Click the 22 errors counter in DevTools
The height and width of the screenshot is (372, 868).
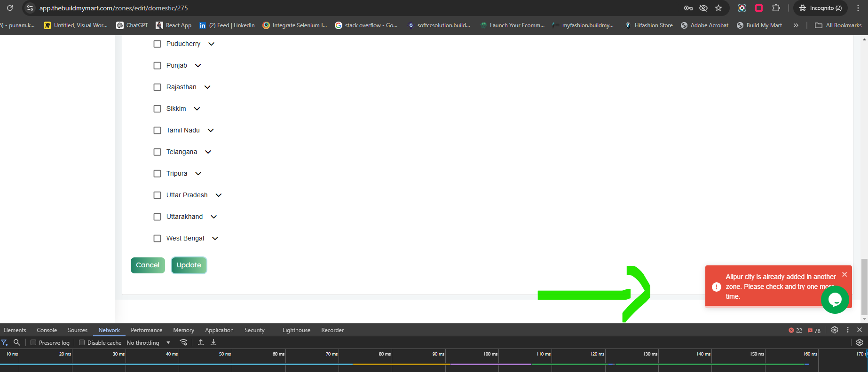tap(795, 330)
